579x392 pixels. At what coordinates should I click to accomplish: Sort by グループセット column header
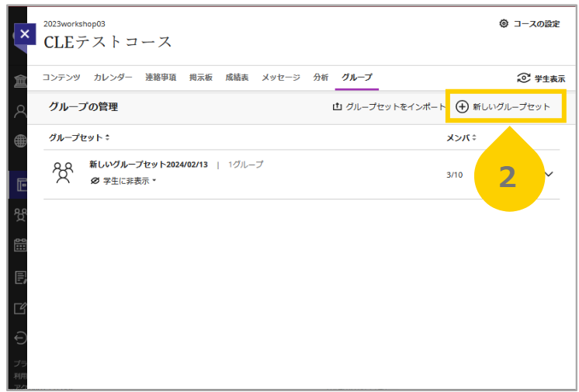[79, 138]
